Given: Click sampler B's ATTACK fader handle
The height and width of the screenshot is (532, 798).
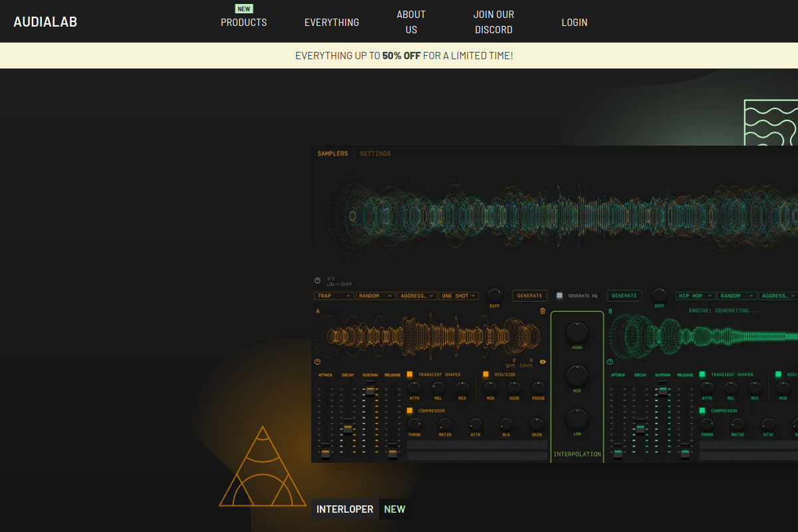Looking at the screenshot, I should click(x=618, y=452).
